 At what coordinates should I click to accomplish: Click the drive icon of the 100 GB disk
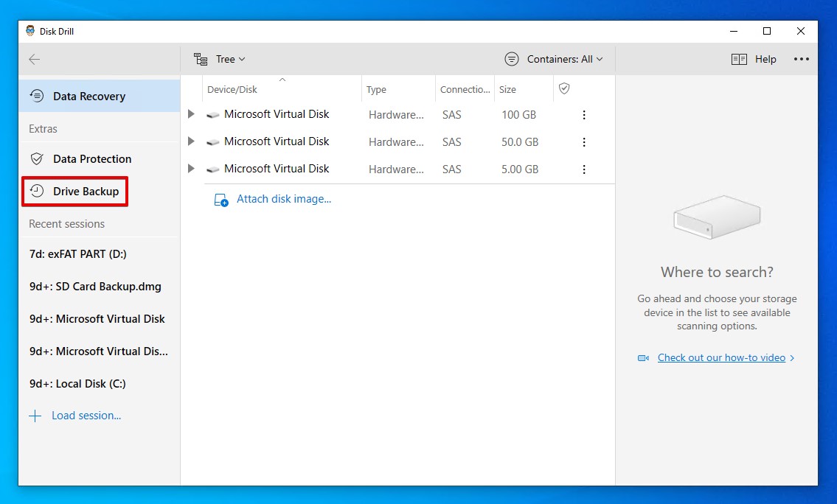pos(213,115)
